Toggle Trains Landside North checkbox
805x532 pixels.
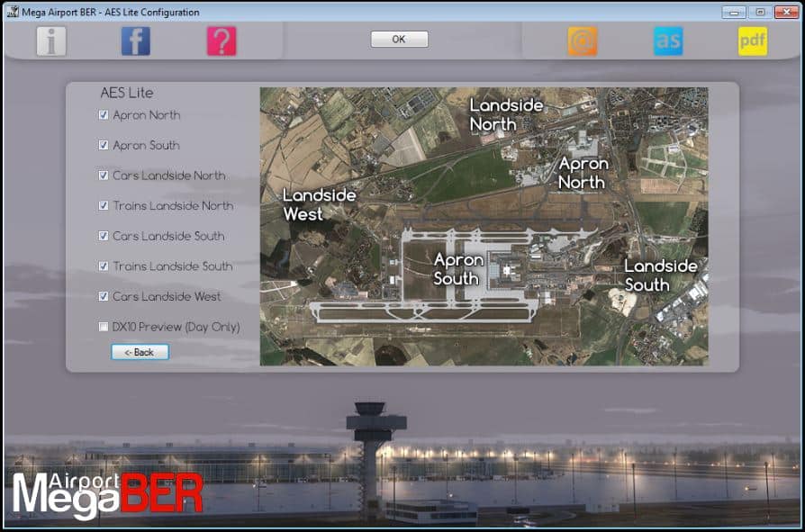pos(104,206)
